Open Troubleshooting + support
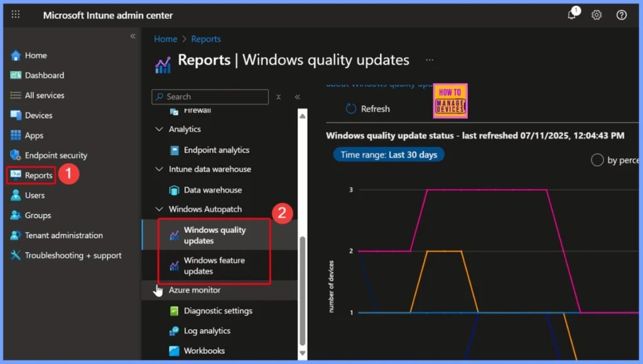Viewport: 643px width, 364px height. (x=73, y=255)
